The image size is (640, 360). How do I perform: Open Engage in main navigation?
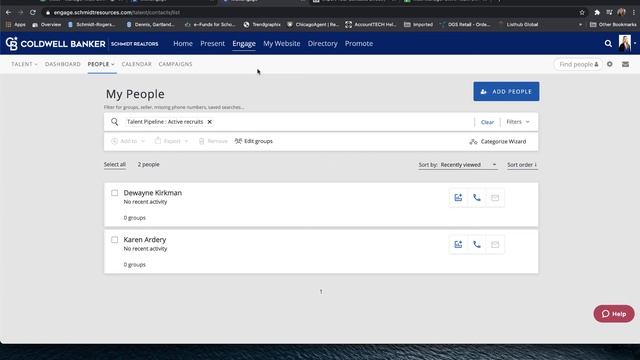tap(244, 43)
